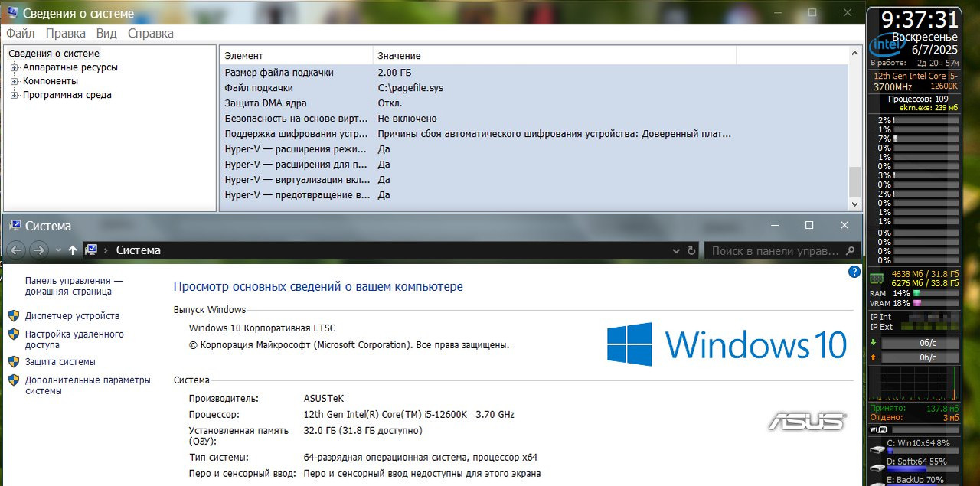Click the shield icon beside Защита системы

(13, 361)
